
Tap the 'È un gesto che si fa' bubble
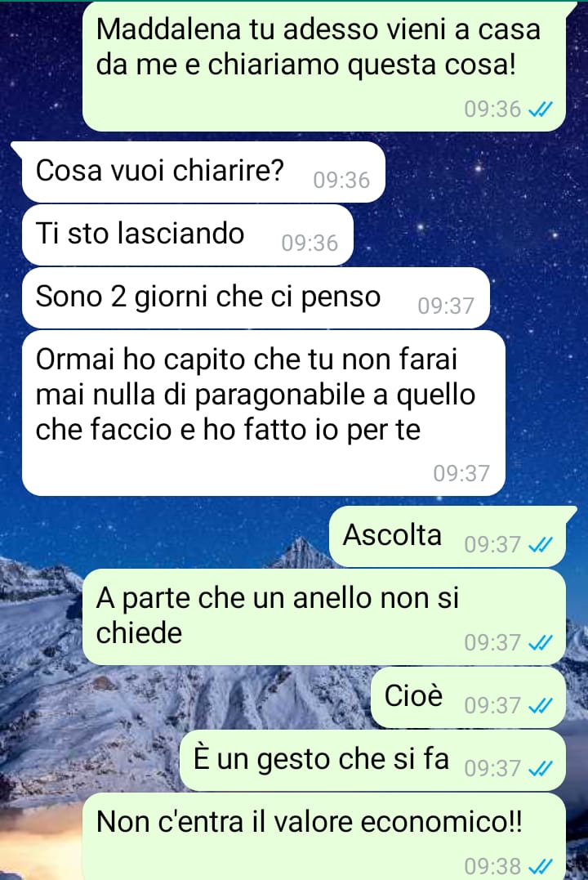pos(372,761)
